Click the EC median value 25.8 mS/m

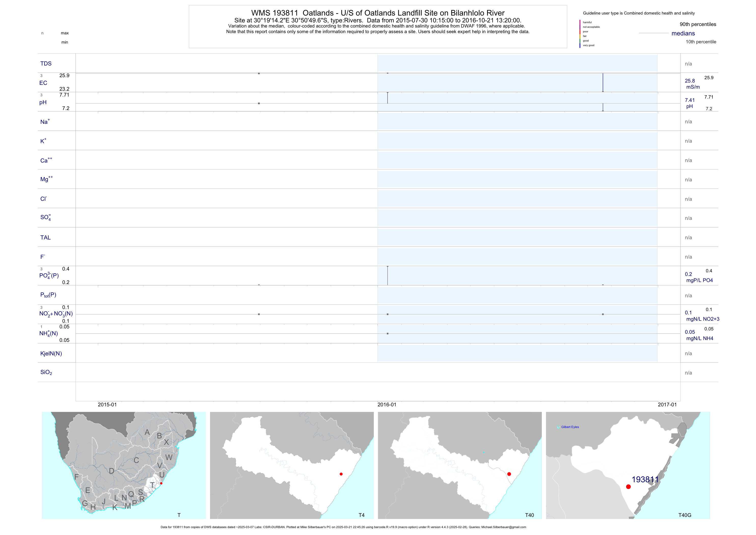pos(690,81)
